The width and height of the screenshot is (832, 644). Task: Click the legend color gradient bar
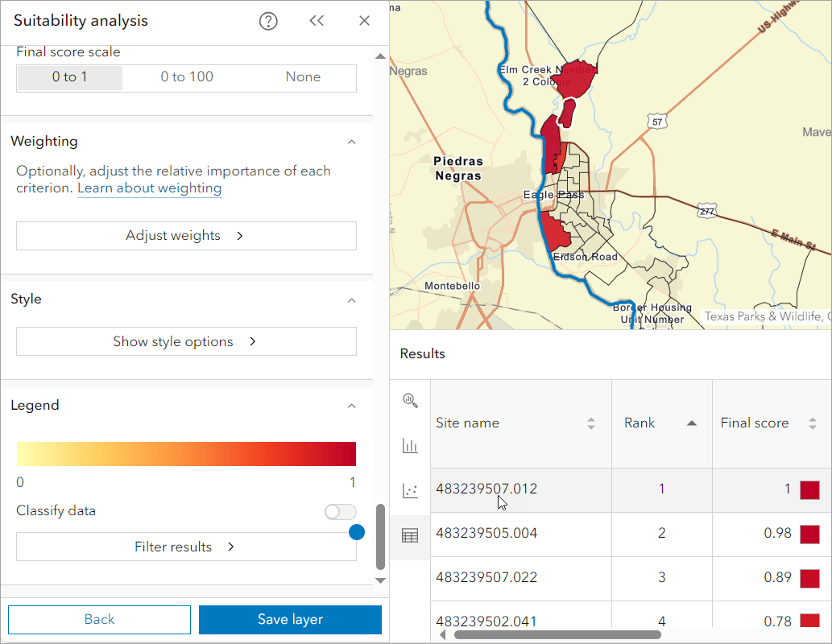coord(186,454)
